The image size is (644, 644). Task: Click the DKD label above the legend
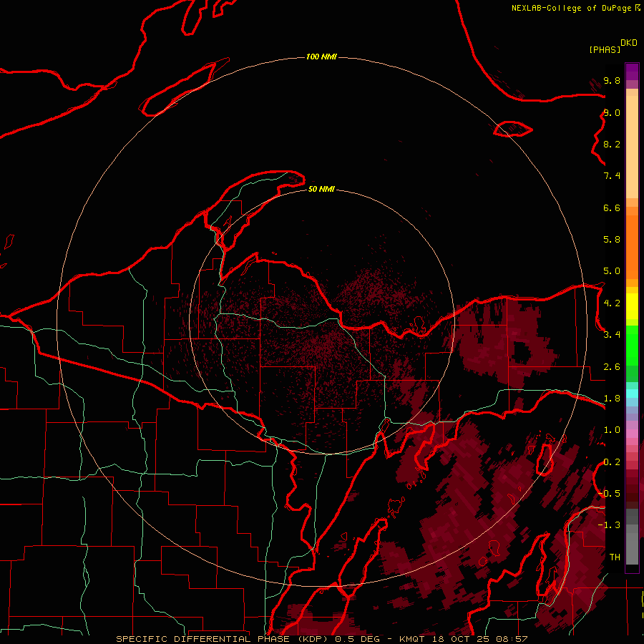click(x=629, y=43)
